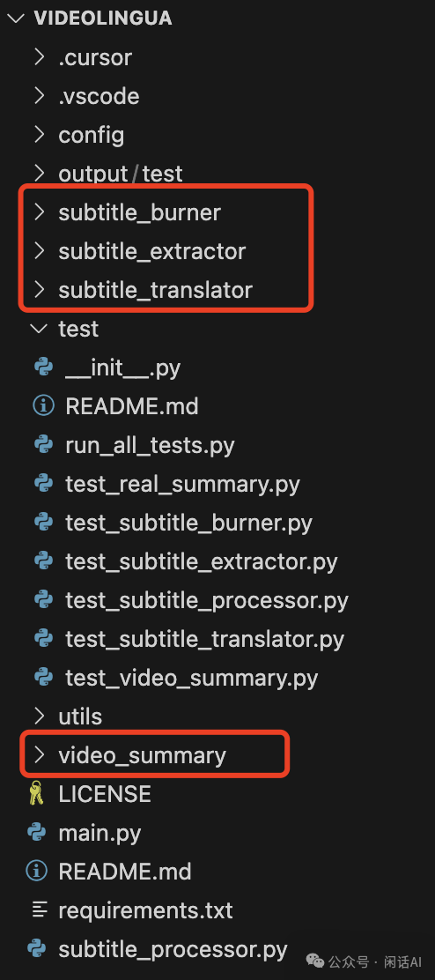Select test_real_summary.py in the tree
The image size is (435, 980).
click(182, 485)
